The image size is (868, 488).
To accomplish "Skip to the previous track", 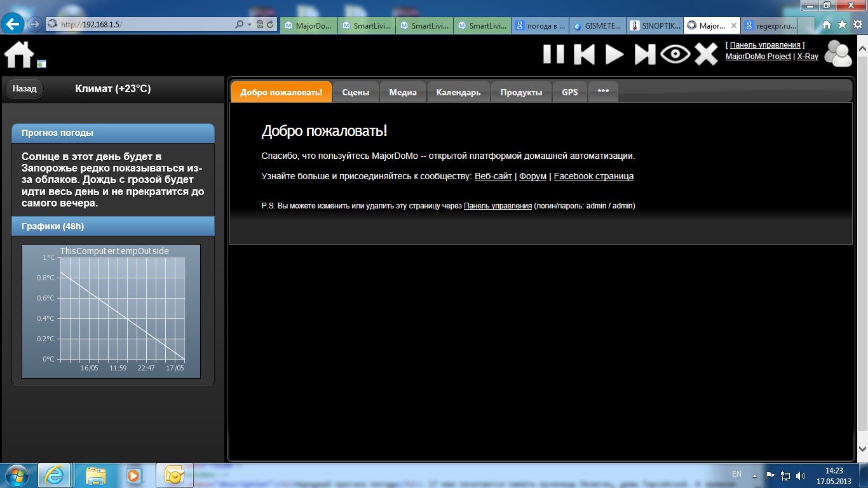I will pyautogui.click(x=584, y=54).
